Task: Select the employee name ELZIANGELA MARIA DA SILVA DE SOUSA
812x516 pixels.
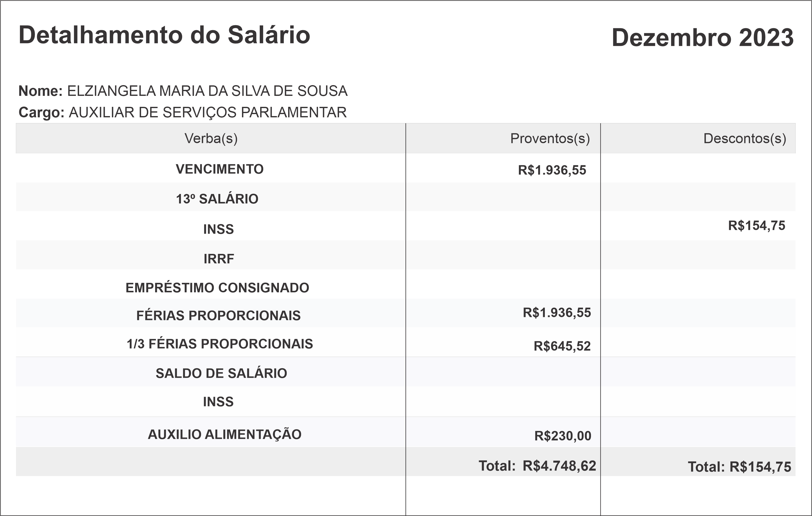Action: tap(207, 91)
